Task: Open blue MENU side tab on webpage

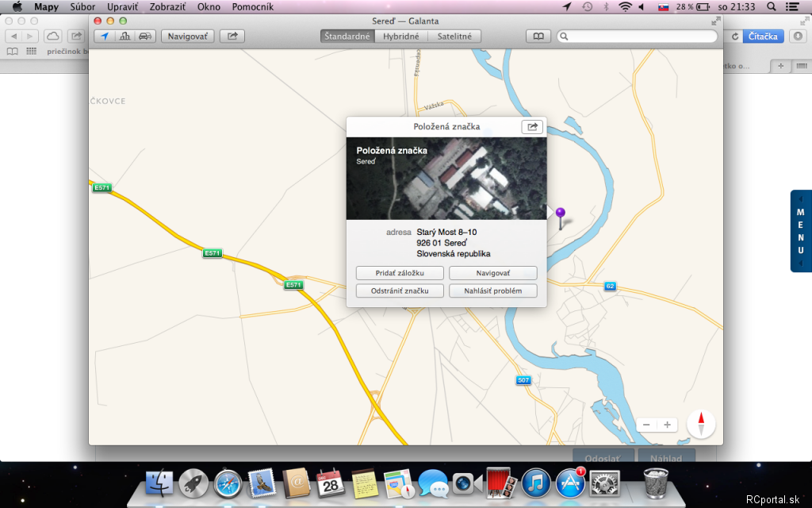Action: [801, 231]
